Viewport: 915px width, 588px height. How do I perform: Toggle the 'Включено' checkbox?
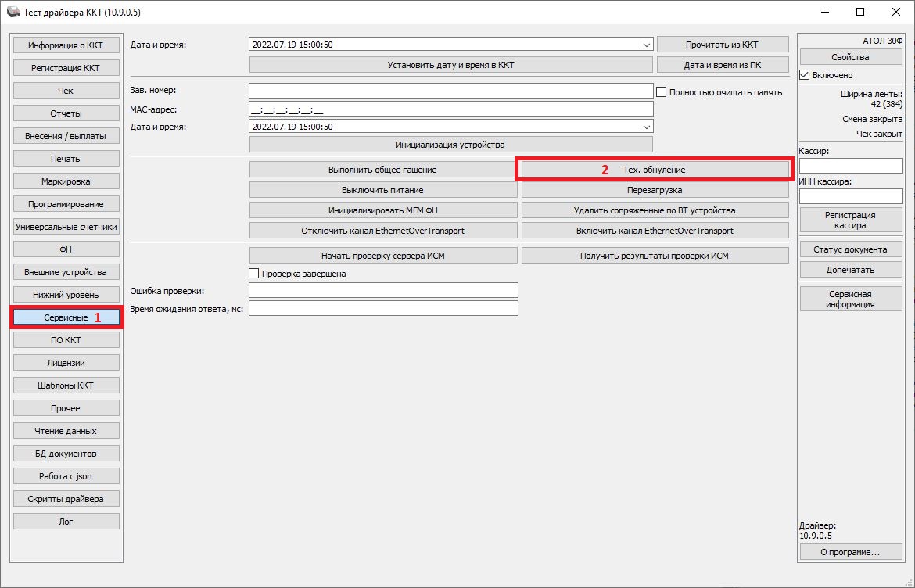point(805,75)
